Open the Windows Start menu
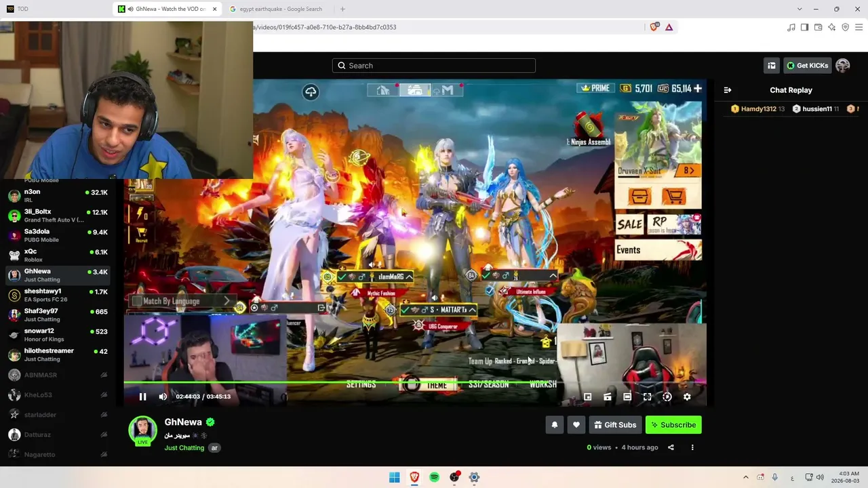 pyautogui.click(x=394, y=477)
